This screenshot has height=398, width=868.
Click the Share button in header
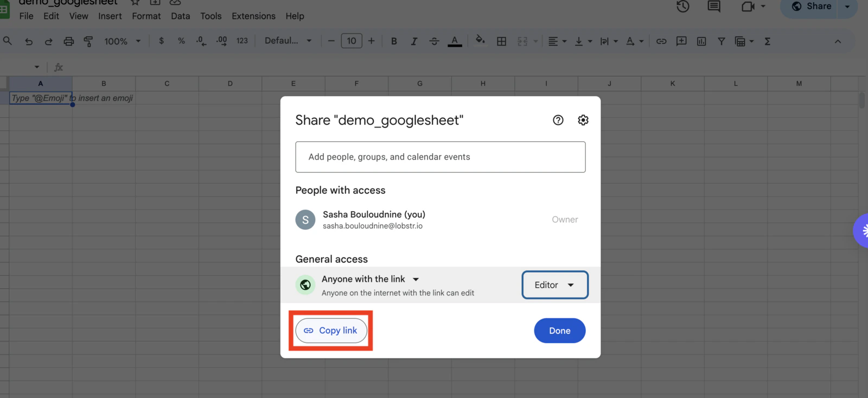click(811, 6)
